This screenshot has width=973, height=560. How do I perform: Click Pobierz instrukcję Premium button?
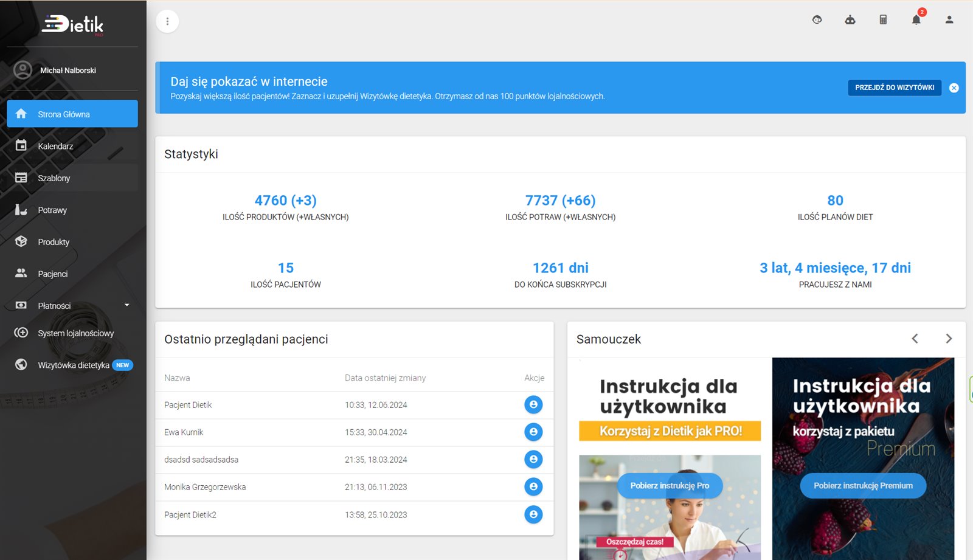pos(863,486)
